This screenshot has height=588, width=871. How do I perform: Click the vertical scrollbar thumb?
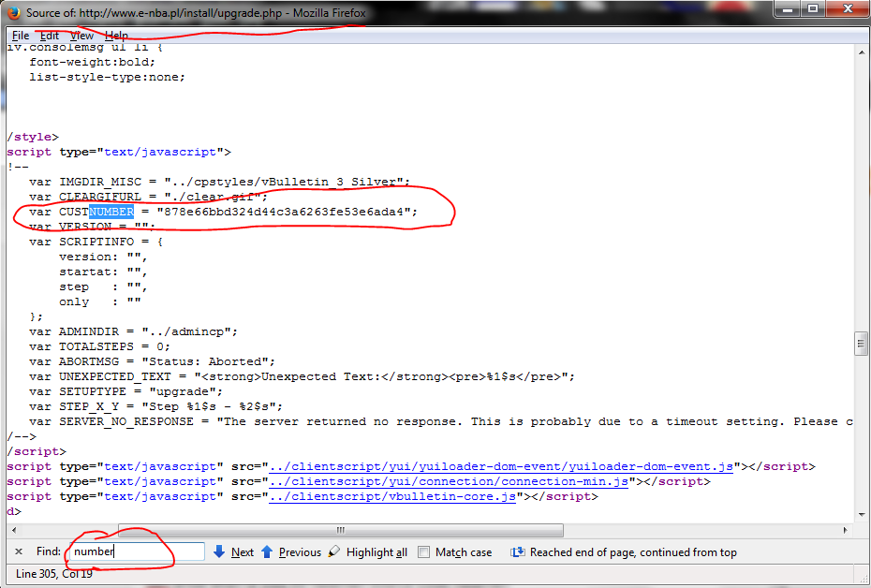click(x=861, y=343)
